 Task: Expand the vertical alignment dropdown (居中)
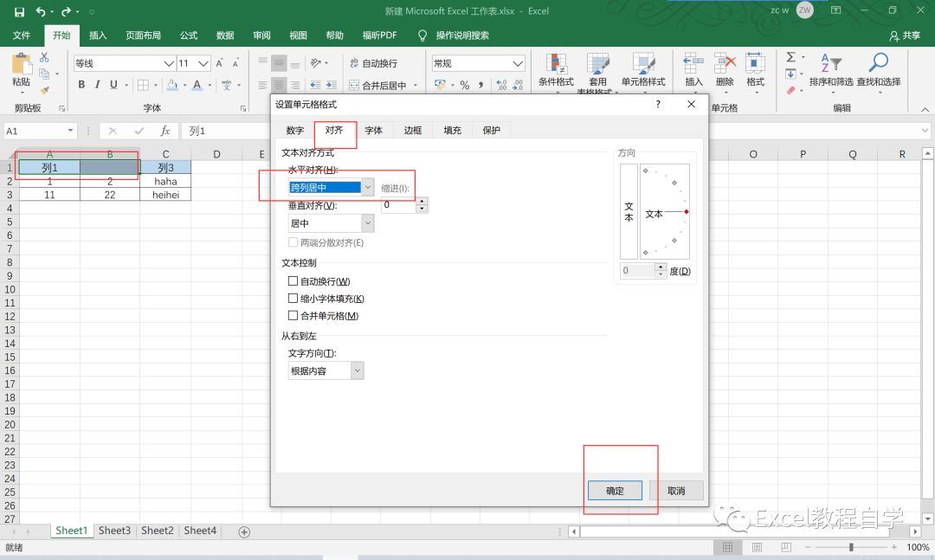(367, 223)
